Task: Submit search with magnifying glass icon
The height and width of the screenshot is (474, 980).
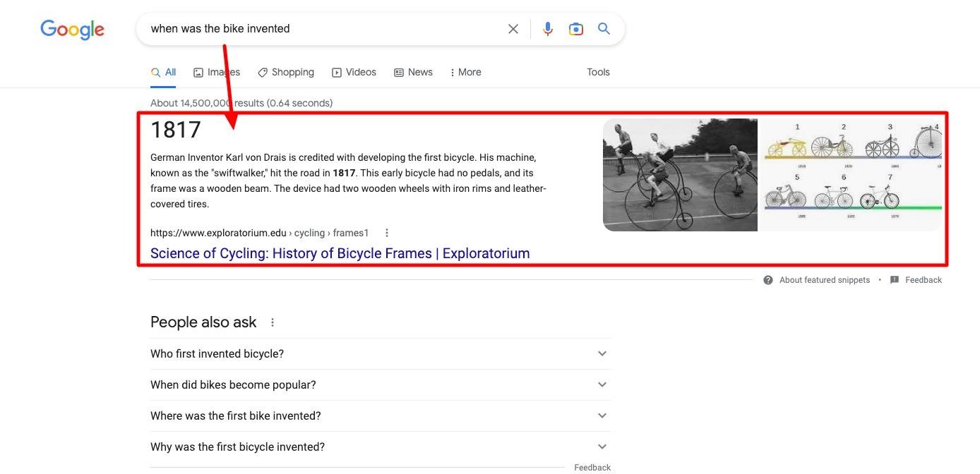Action: [x=604, y=28]
